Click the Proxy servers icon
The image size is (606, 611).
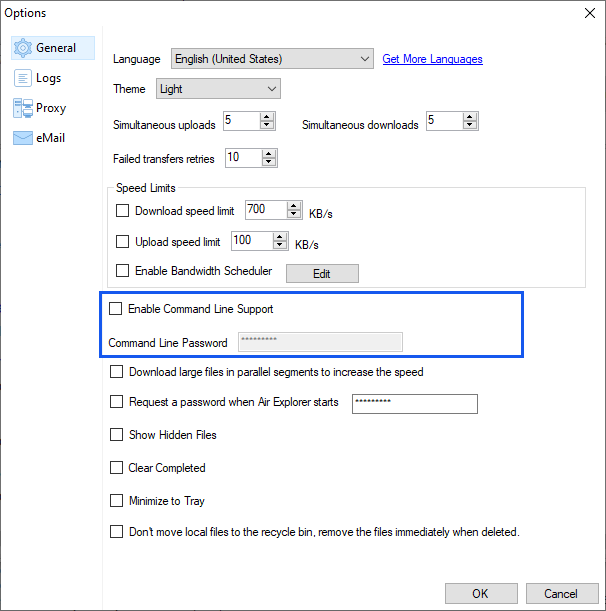pyautogui.click(x=23, y=108)
